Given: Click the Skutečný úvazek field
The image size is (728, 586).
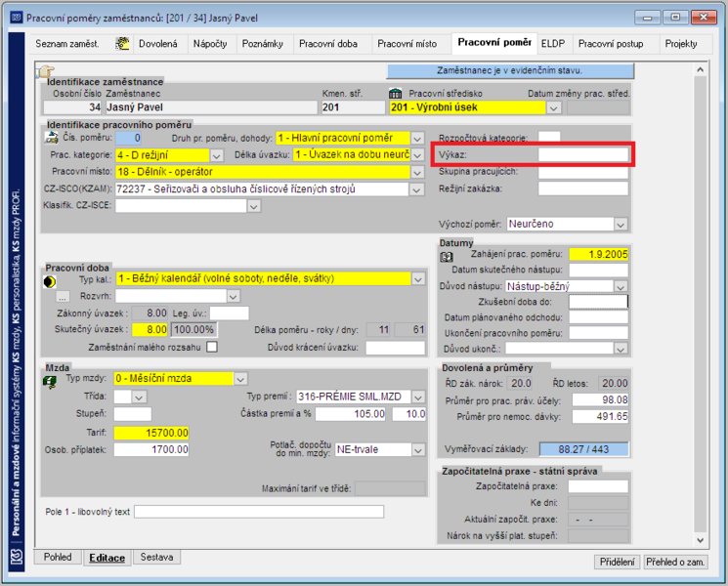Looking at the screenshot, I should [150, 329].
